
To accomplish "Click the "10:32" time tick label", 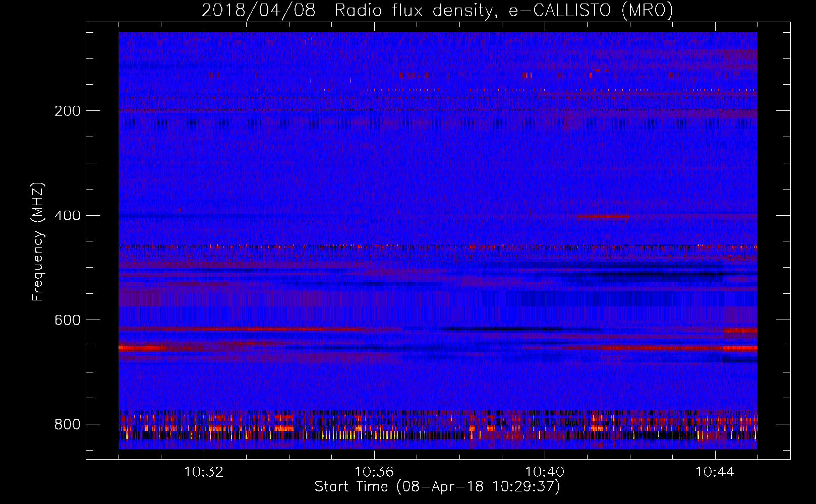I will [x=204, y=472].
